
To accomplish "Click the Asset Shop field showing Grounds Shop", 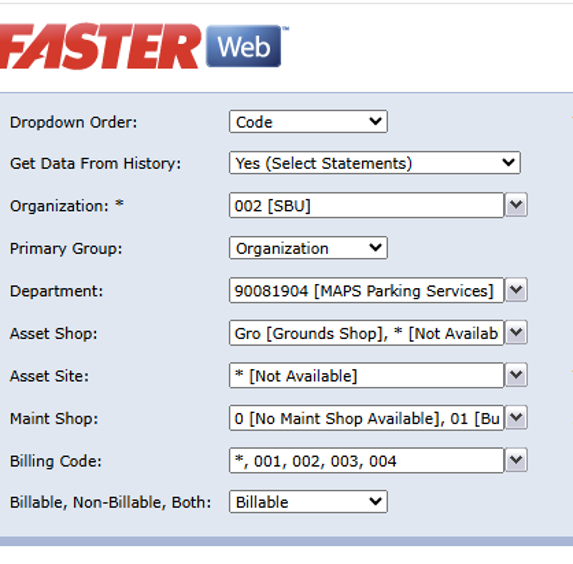I will (367, 333).
